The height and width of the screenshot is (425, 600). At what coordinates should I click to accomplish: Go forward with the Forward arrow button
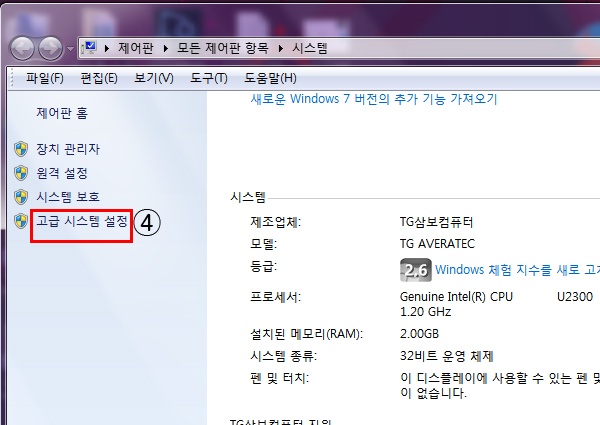(51, 49)
